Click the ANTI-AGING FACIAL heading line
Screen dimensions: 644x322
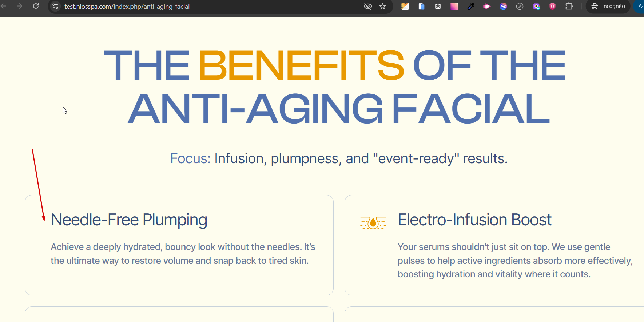339,108
